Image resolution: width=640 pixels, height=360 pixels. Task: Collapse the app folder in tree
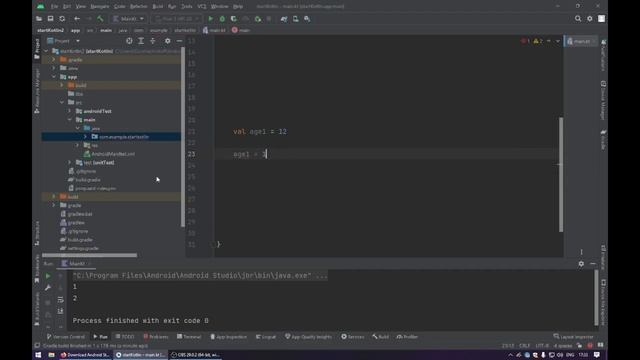pos(54,77)
